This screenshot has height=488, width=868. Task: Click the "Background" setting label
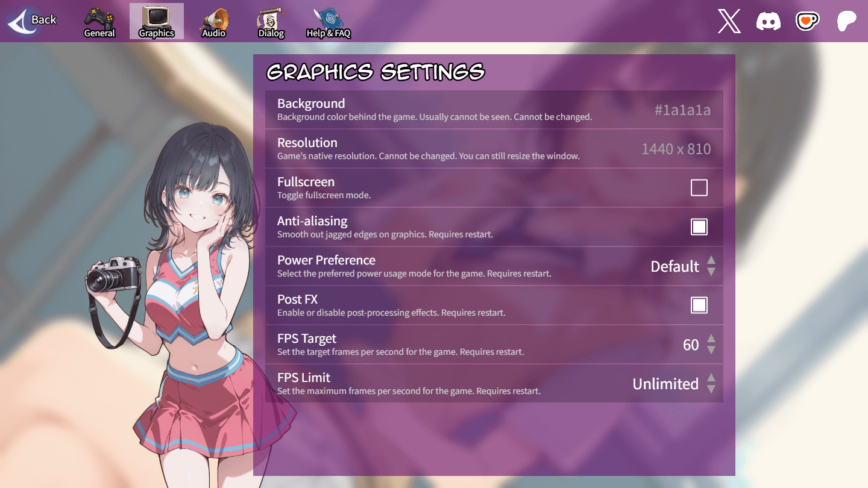pyautogui.click(x=311, y=104)
